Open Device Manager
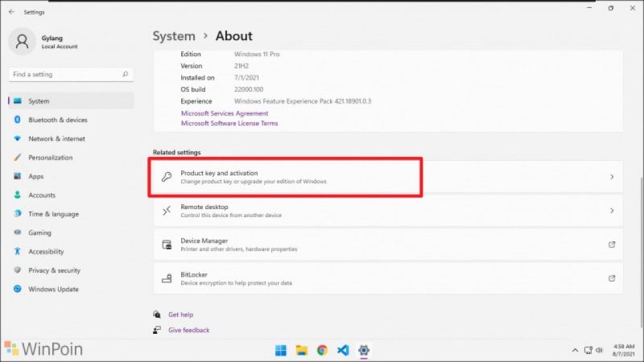The height and width of the screenshot is (362, 644). (x=388, y=245)
